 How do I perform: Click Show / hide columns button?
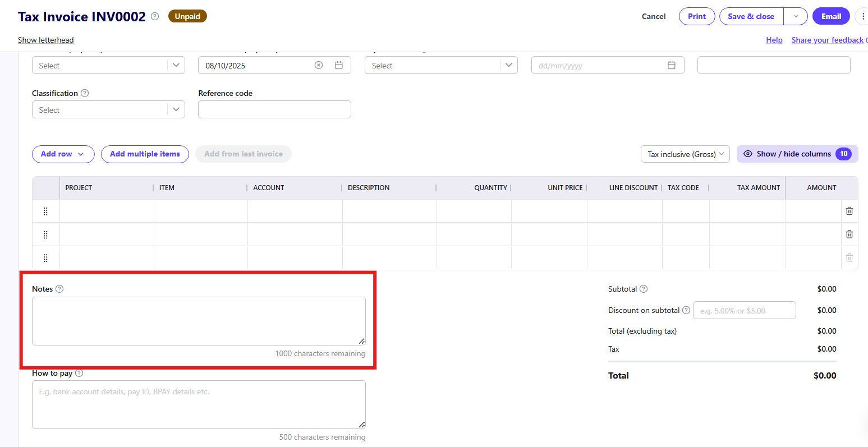(797, 154)
